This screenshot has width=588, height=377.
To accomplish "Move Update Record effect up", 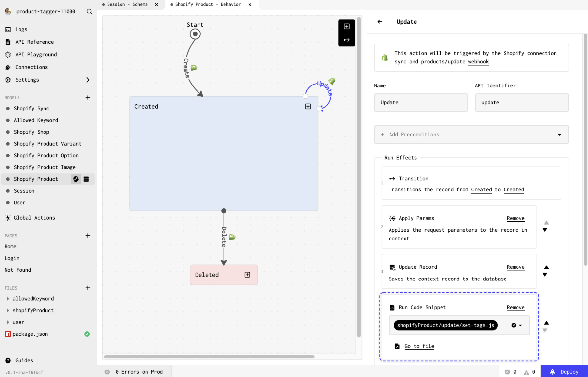I will pos(546,267).
